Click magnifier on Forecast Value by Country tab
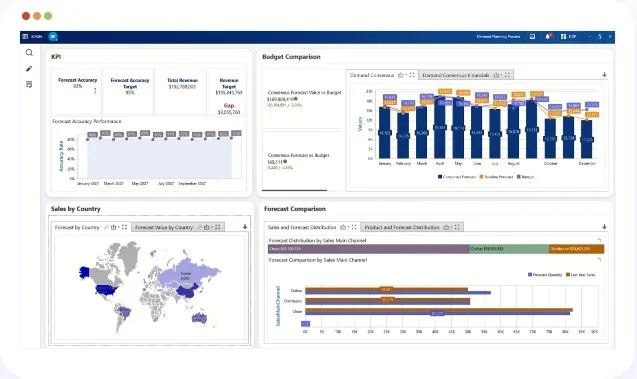 (x=199, y=227)
